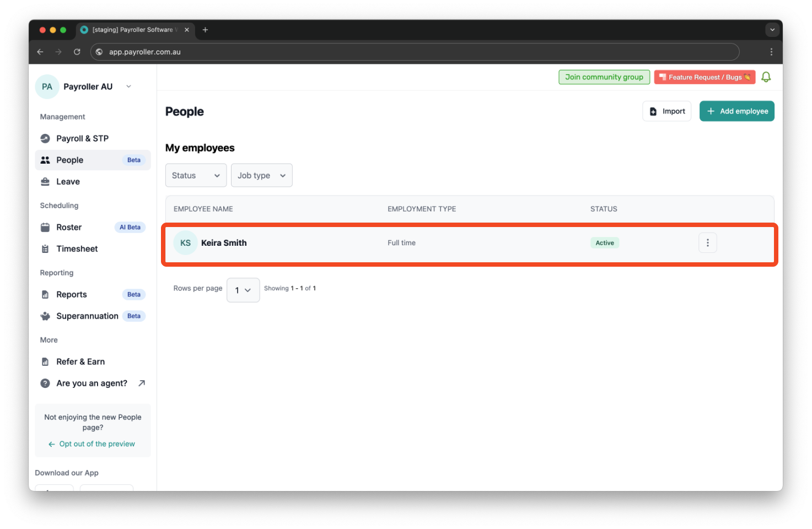
Task: Switch to the People section in Management
Action: [x=69, y=160]
